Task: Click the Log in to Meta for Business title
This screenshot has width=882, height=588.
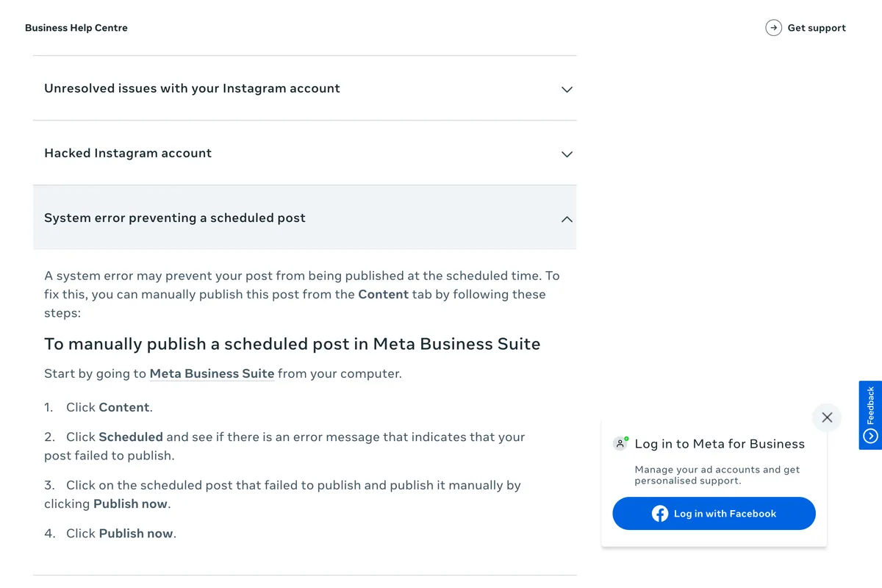Action: pos(720,443)
